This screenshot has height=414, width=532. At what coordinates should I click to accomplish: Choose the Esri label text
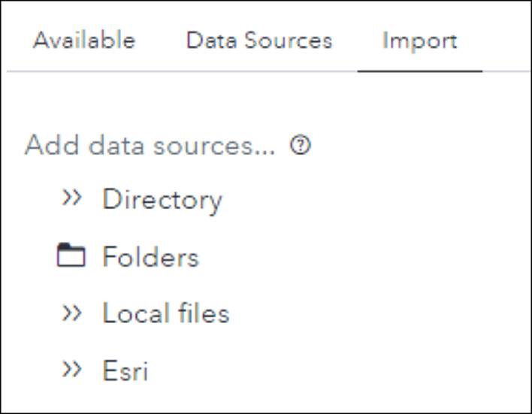[125, 370]
